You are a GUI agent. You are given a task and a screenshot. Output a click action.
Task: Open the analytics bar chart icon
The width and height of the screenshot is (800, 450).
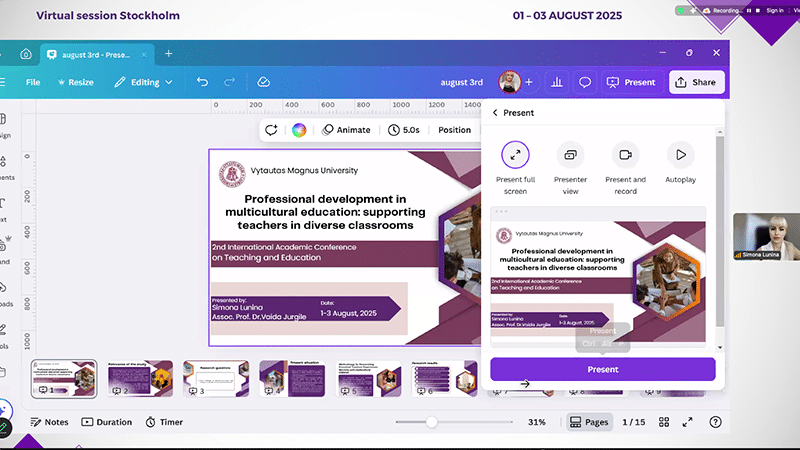556,82
